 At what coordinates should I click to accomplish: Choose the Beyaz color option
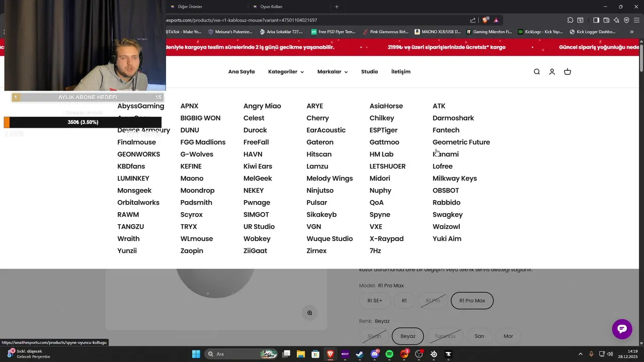tap(408, 336)
